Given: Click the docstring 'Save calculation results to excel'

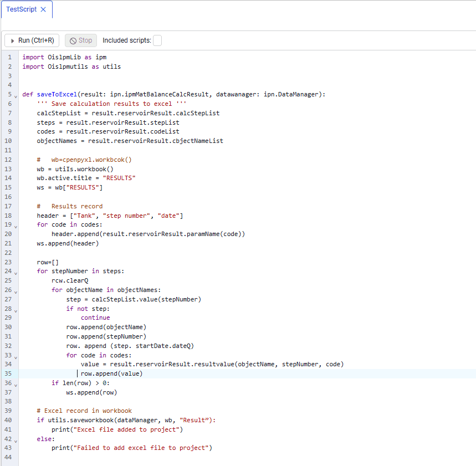Looking at the screenshot, I should [111, 104].
